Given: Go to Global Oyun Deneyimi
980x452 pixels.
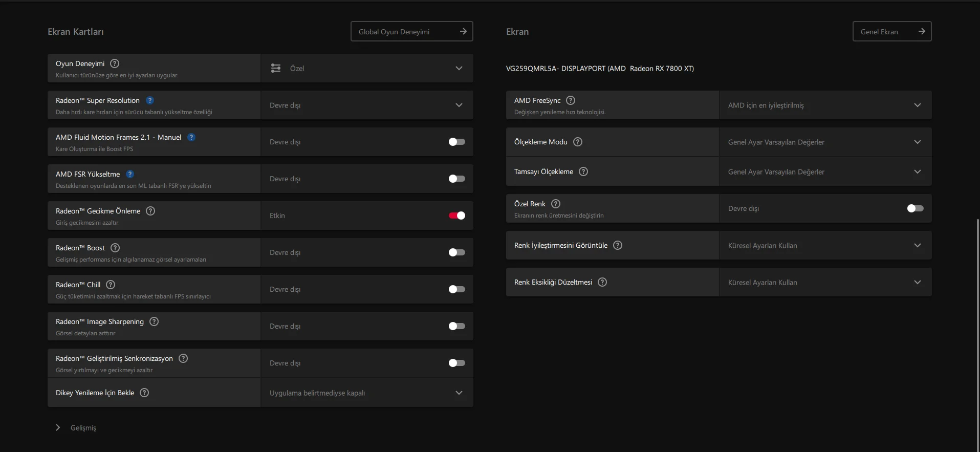Looking at the screenshot, I should coord(412,31).
